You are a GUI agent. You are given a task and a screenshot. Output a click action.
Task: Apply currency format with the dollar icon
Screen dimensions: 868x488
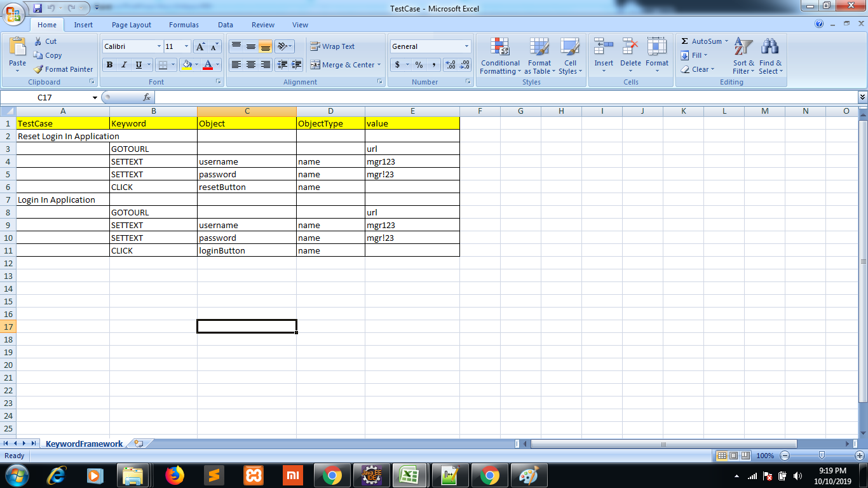(x=397, y=64)
